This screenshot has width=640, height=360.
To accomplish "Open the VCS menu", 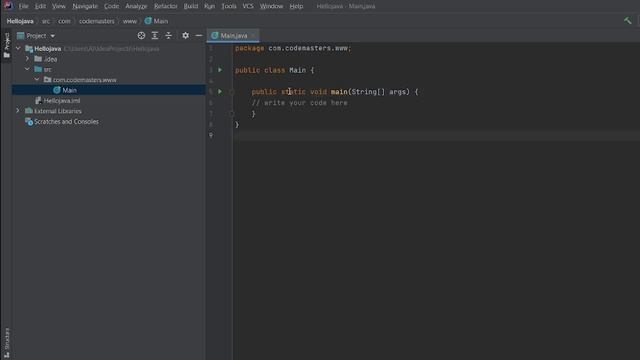I will [248, 6].
